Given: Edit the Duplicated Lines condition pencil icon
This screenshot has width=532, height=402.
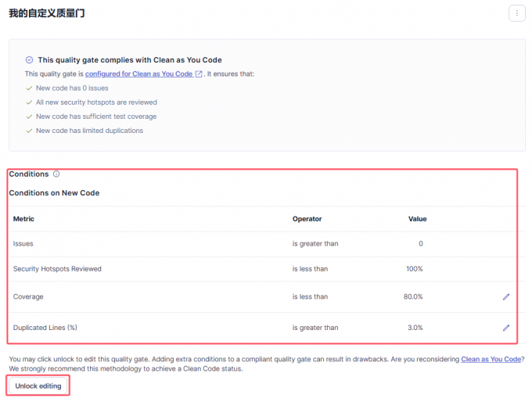Looking at the screenshot, I should click(x=506, y=328).
